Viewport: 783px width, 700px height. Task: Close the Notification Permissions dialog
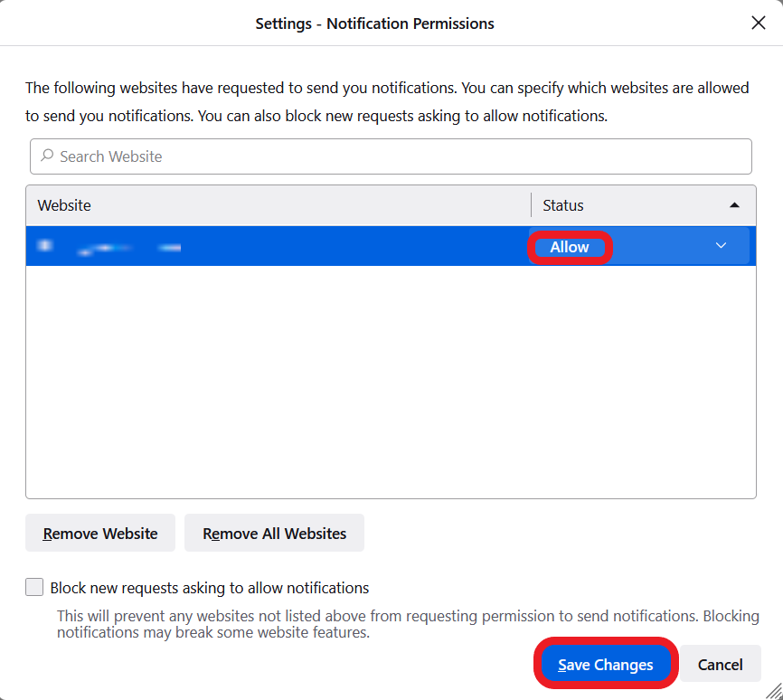click(758, 24)
